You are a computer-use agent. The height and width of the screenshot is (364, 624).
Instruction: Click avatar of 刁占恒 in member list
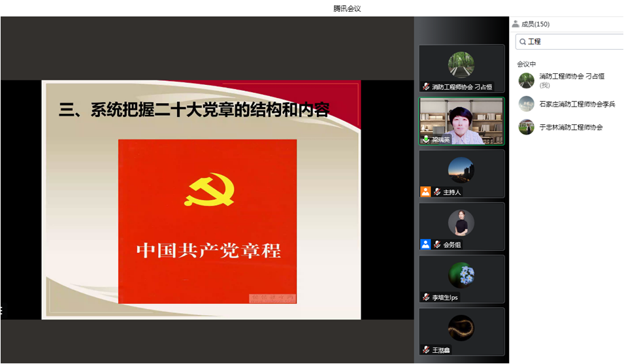(x=527, y=80)
